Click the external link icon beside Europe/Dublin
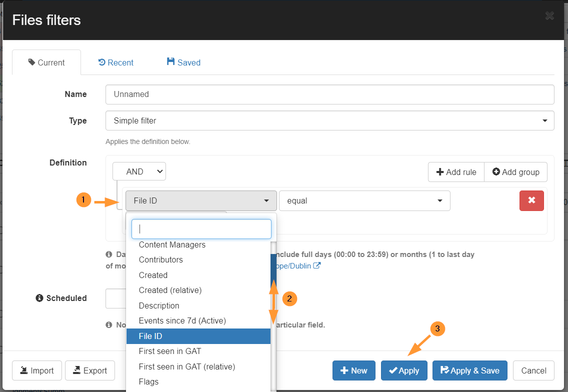 pos(316,265)
